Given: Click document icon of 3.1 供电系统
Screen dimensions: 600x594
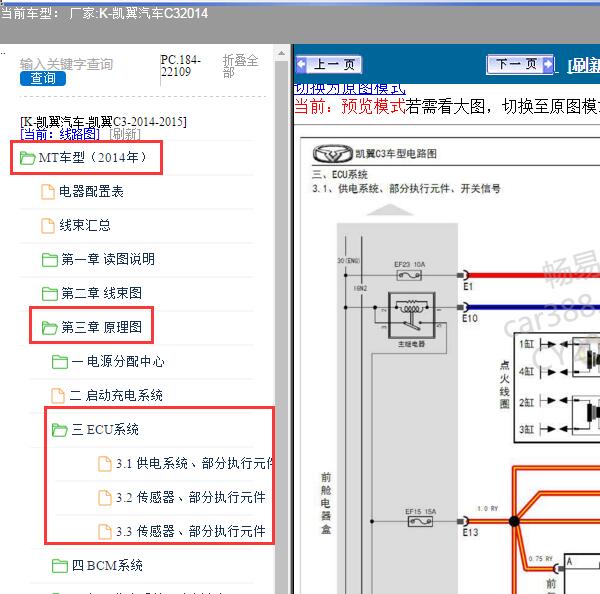Looking at the screenshot, I should point(105,464).
